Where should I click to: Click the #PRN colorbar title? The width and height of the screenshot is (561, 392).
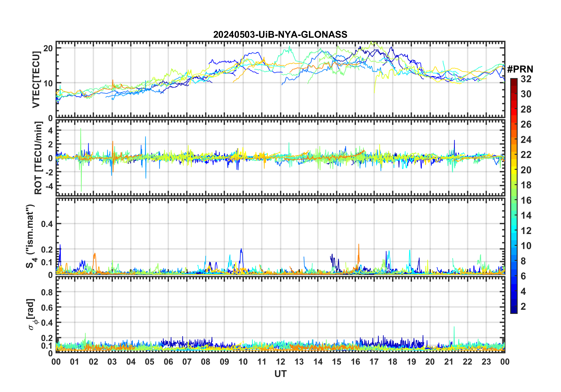pos(520,69)
